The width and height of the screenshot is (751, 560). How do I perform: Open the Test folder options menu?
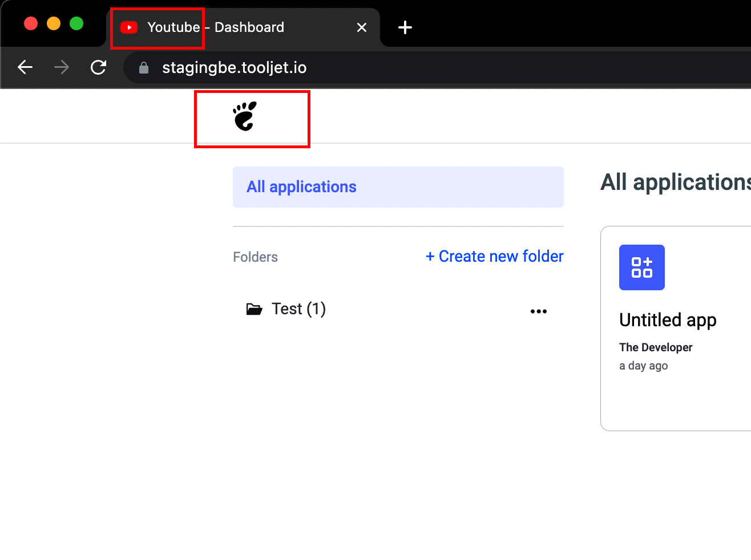[539, 311]
